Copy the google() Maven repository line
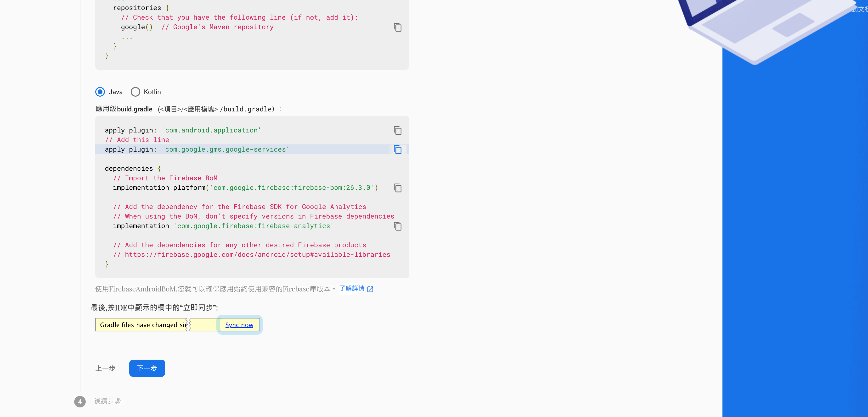 397,27
